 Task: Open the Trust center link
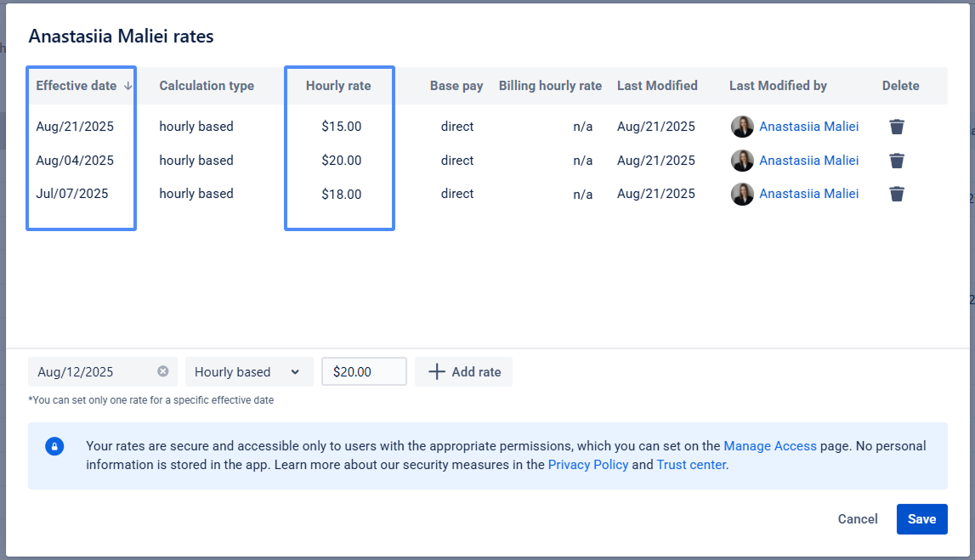691,465
